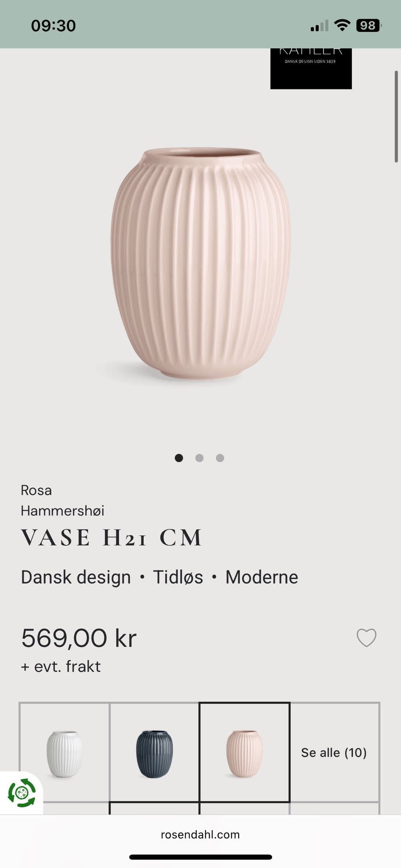This screenshot has width=401, height=868.
Task: Add vase to favorites with heart icon
Action: 366,637
